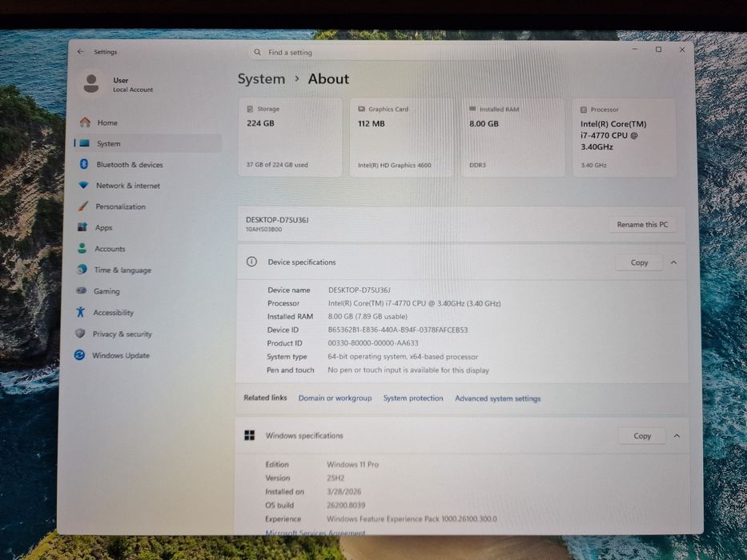
Task: Close the Settings window
Action: [x=682, y=50]
